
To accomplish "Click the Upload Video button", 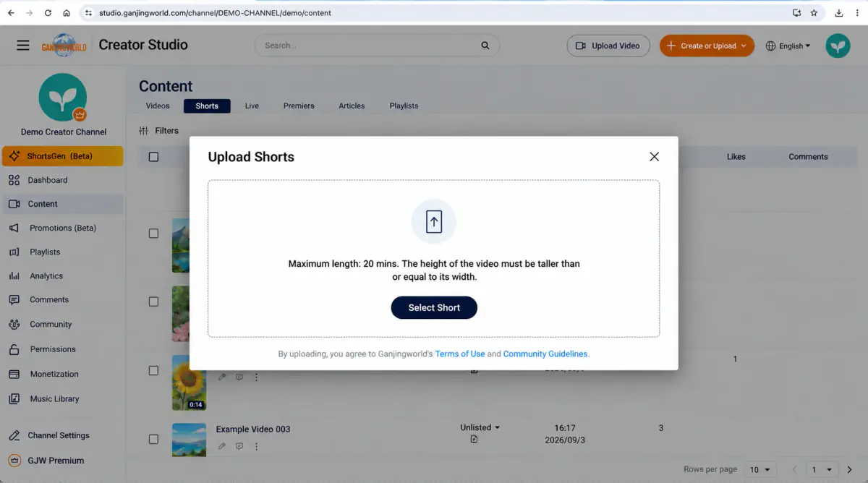I will [x=608, y=46].
